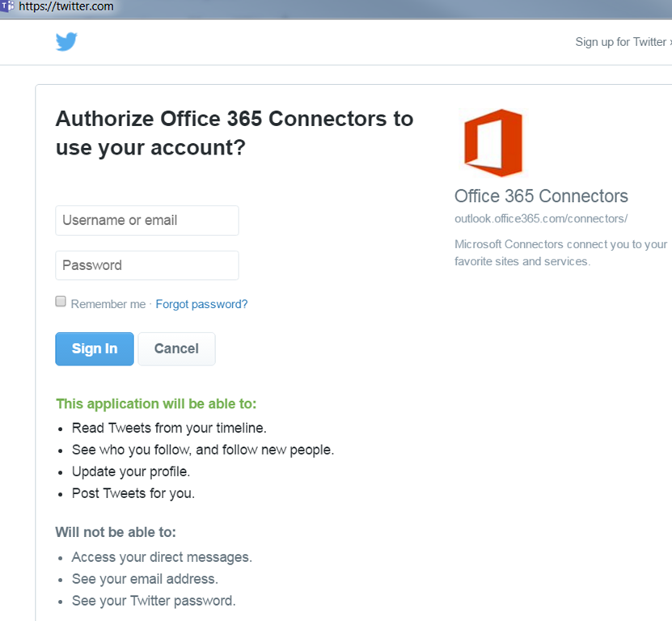Click the Office 365 Connectors app title
The image size is (672, 621).
(541, 196)
